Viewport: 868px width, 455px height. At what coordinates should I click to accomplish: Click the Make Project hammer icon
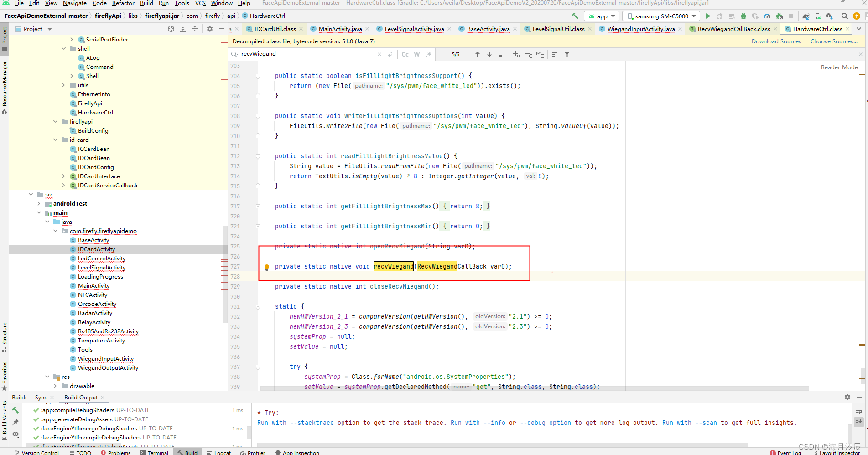[x=575, y=16]
